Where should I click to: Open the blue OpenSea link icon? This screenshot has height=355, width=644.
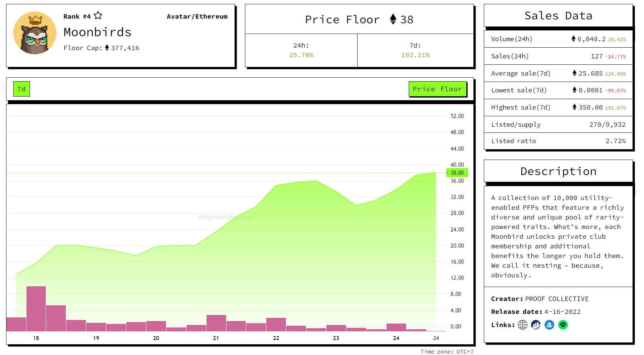pyautogui.click(x=549, y=325)
